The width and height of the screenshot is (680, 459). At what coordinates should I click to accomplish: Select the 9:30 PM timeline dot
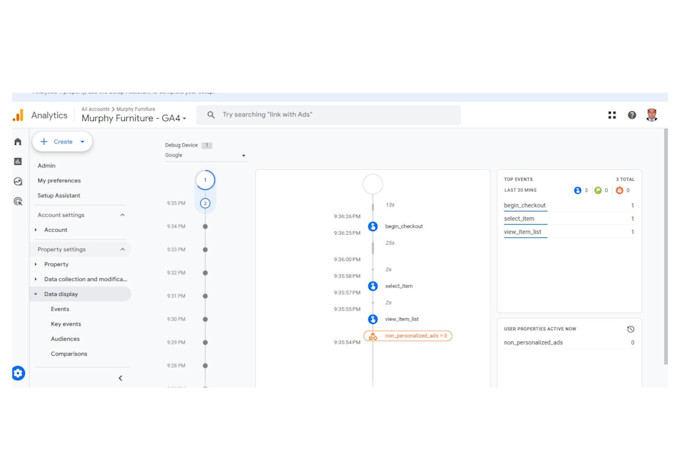tap(205, 319)
